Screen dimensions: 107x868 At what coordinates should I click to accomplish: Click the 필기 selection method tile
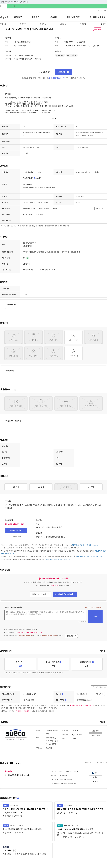pos(66,487)
